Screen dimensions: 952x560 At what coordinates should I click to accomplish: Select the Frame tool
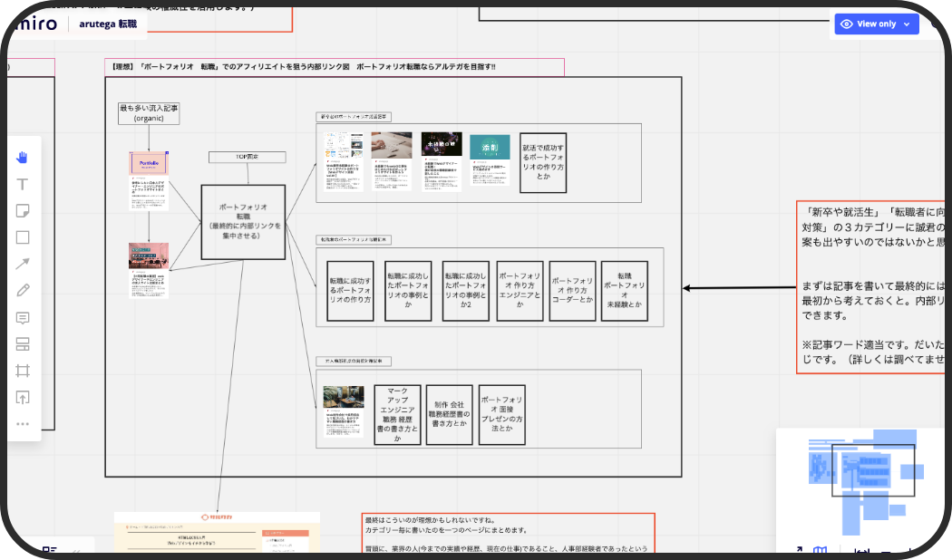[23, 371]
